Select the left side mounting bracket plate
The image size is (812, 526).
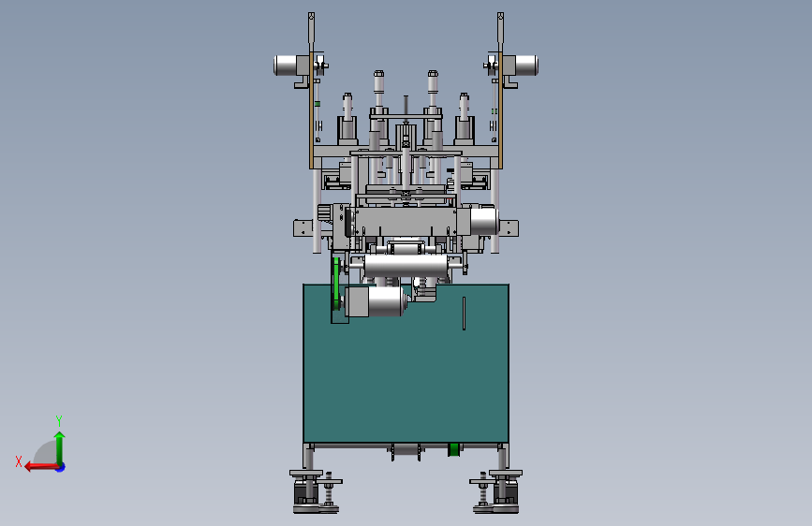pos(303,228)
